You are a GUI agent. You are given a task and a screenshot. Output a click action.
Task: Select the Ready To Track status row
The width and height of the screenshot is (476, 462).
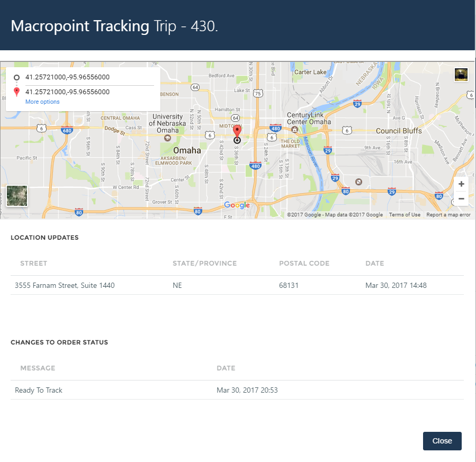tap(39, 389)
